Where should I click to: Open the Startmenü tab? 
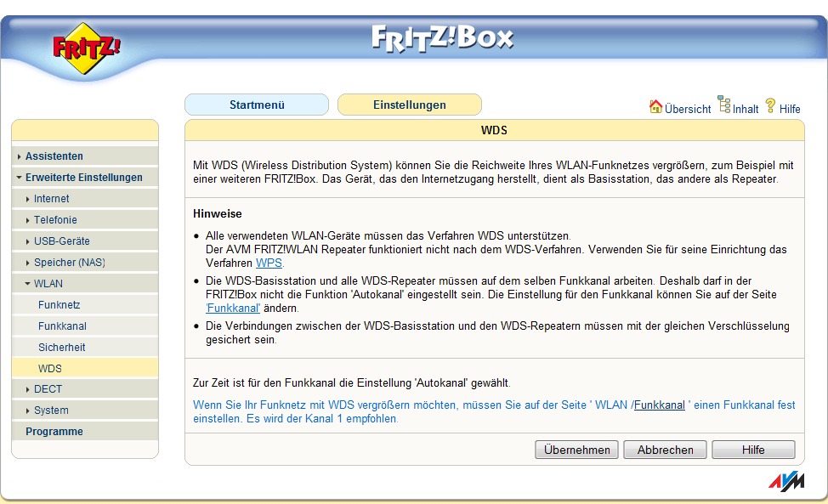tap(257, 105)
